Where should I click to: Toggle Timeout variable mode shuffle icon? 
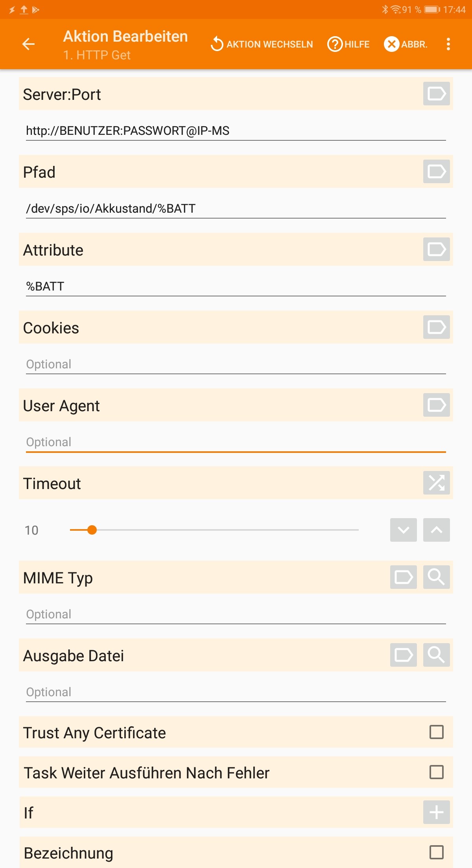coord(436,483)
